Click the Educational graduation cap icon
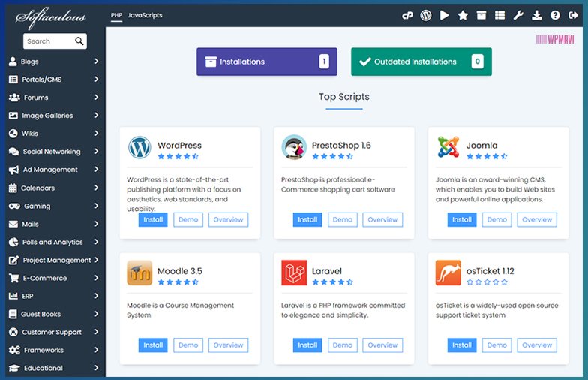 [x=14, y=368]
